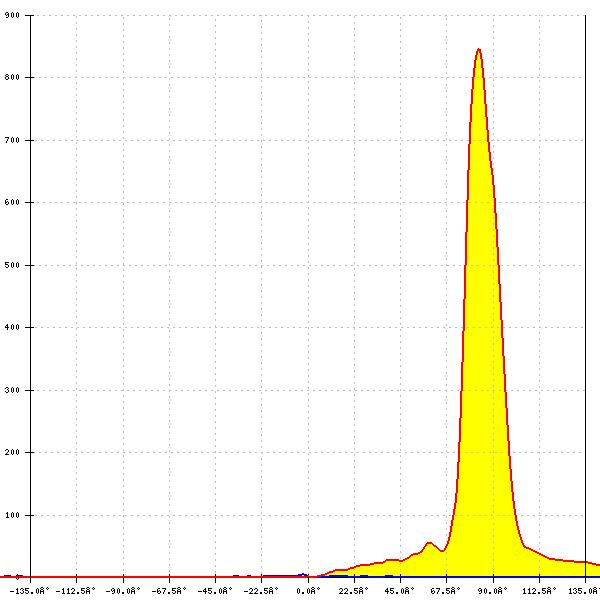Select the 300 y-axis label

[x=12, y=390]
